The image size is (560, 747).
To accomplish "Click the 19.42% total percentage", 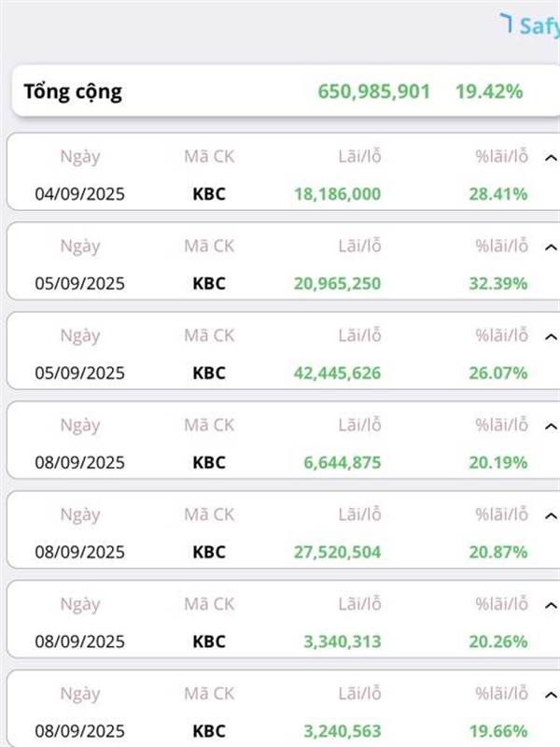I will click(x=489, y=92).
